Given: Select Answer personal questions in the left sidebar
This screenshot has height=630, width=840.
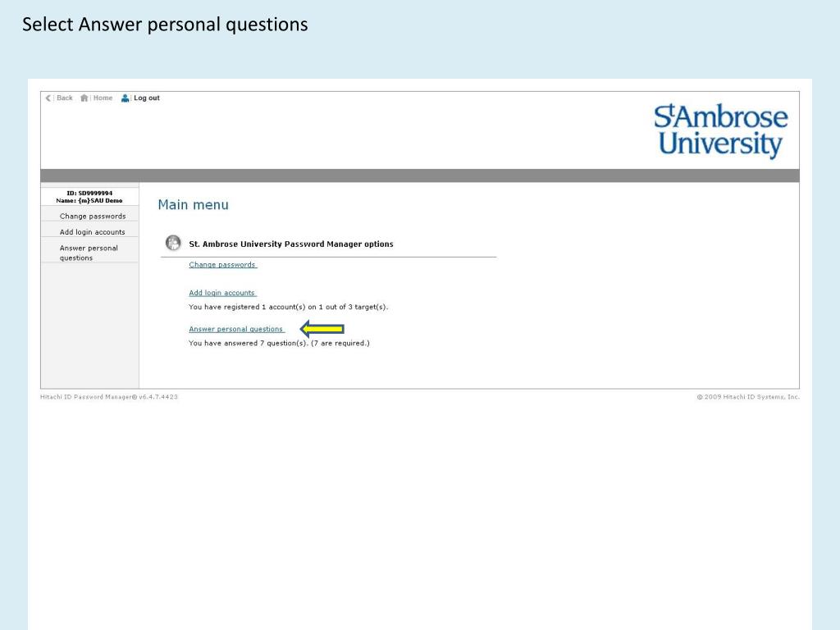Looking at the screenshot, I should (89, 253).
